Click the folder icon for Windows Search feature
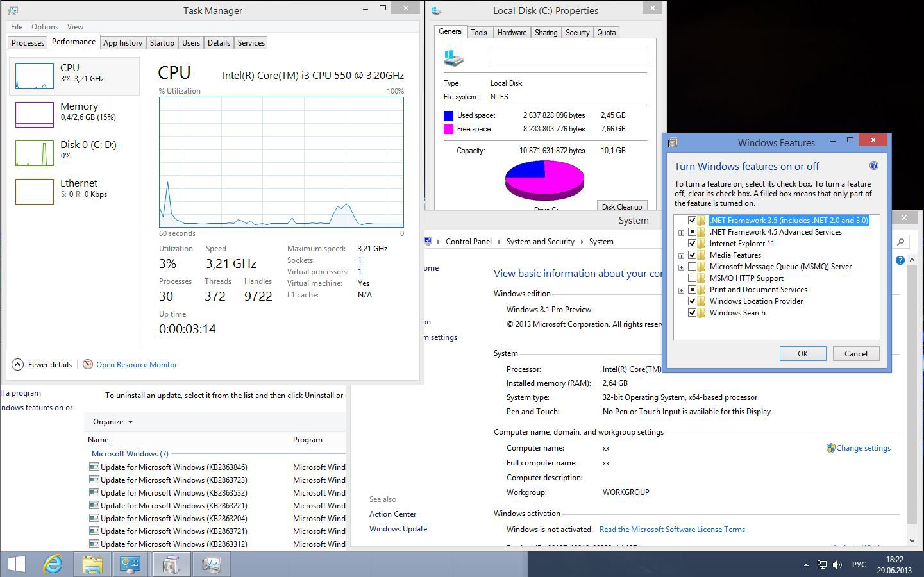 701,313
